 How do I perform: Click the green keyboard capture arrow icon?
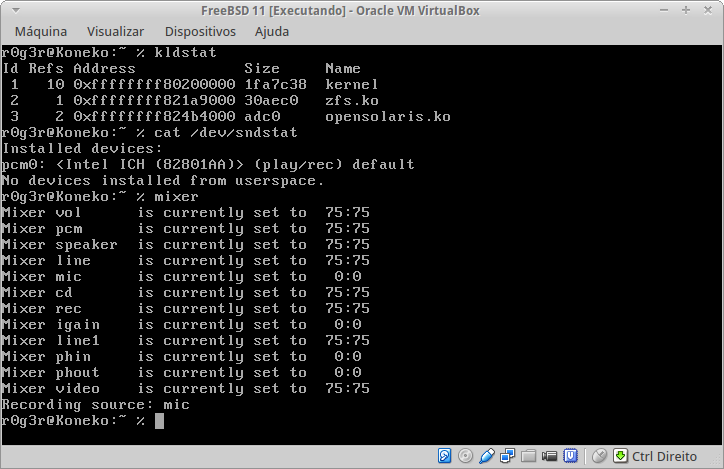click(620, 456)
